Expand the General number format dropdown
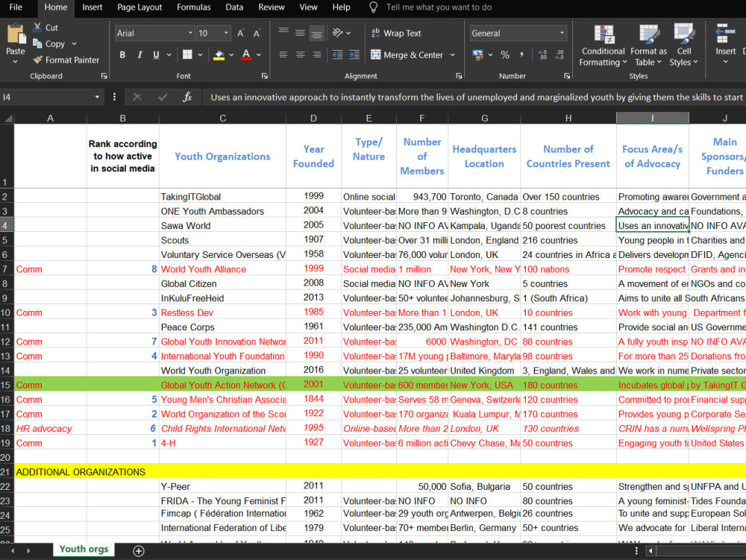 562,33
